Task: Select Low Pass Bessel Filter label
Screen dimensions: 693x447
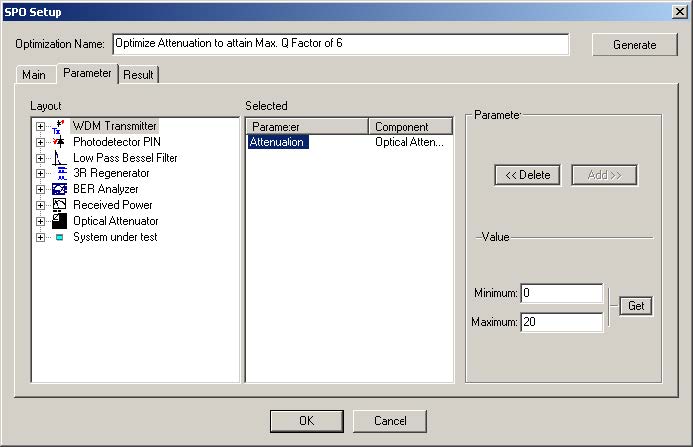Action: coord(125,158)
